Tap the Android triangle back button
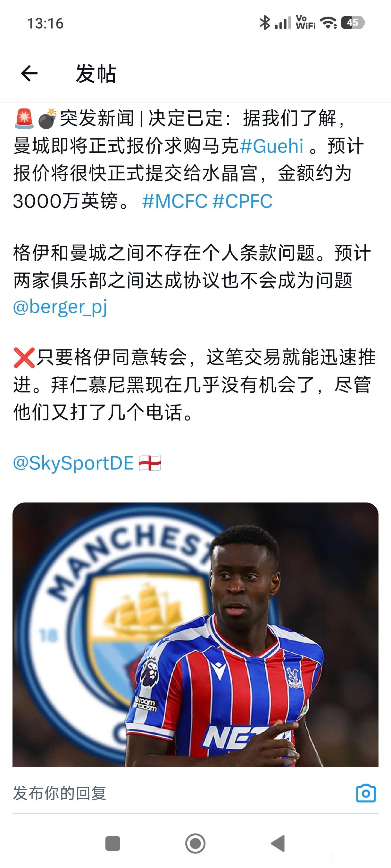391x868 pixels. tap(278, 843)
